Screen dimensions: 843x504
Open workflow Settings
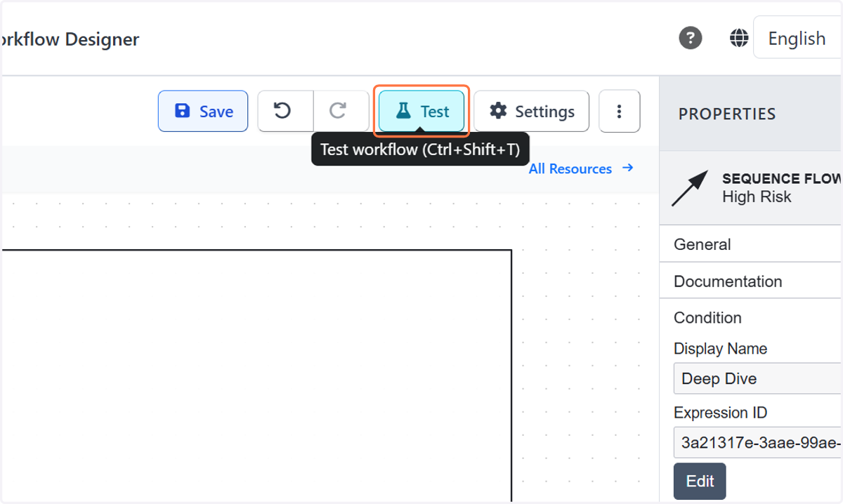coord(532,111)
